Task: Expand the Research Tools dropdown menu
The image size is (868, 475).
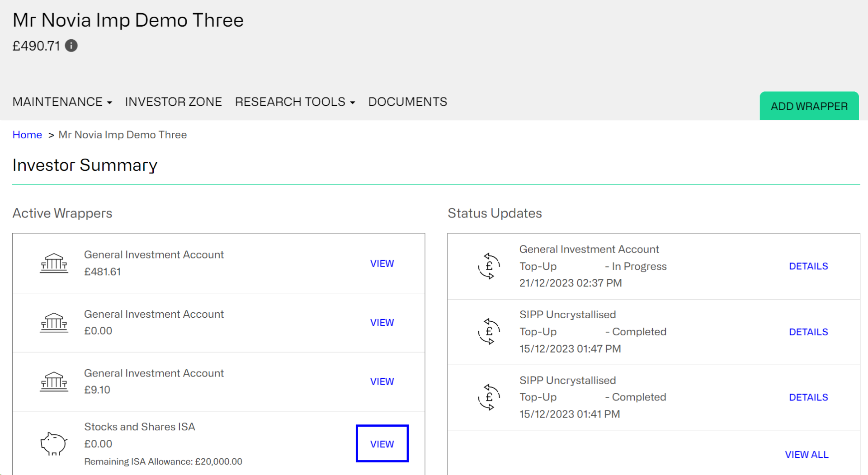Action: (295, 102)
